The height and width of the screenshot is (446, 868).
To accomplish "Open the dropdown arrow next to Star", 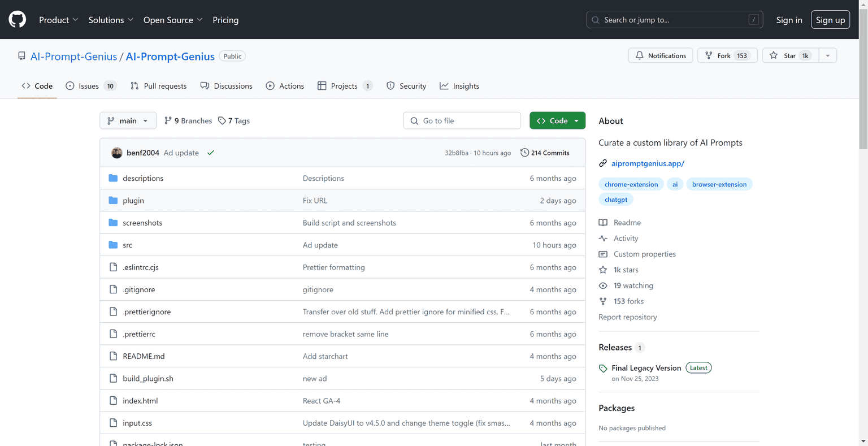I will [x=828, y=55].
